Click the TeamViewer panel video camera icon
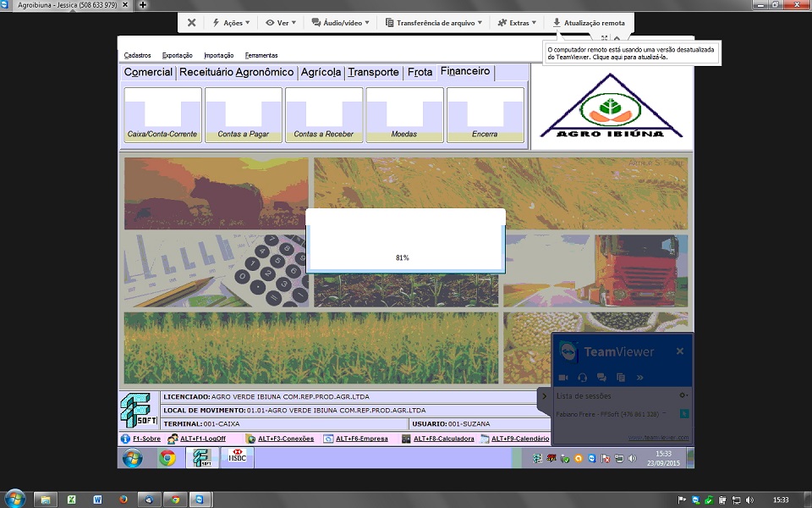Viewport: 812px width, 508px height. [563, 378]
